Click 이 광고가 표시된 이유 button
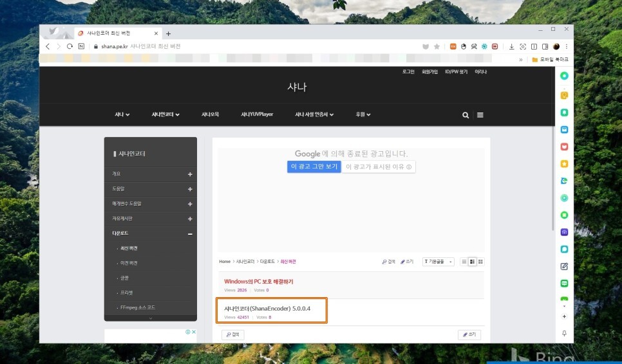This screenshot has height=364, width=622. pyautogui.click(x=379, y=167)
